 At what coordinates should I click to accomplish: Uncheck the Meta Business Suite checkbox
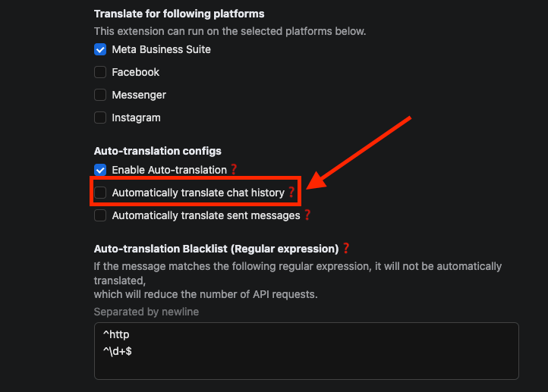pyautogui.click(x=100, y=49)
